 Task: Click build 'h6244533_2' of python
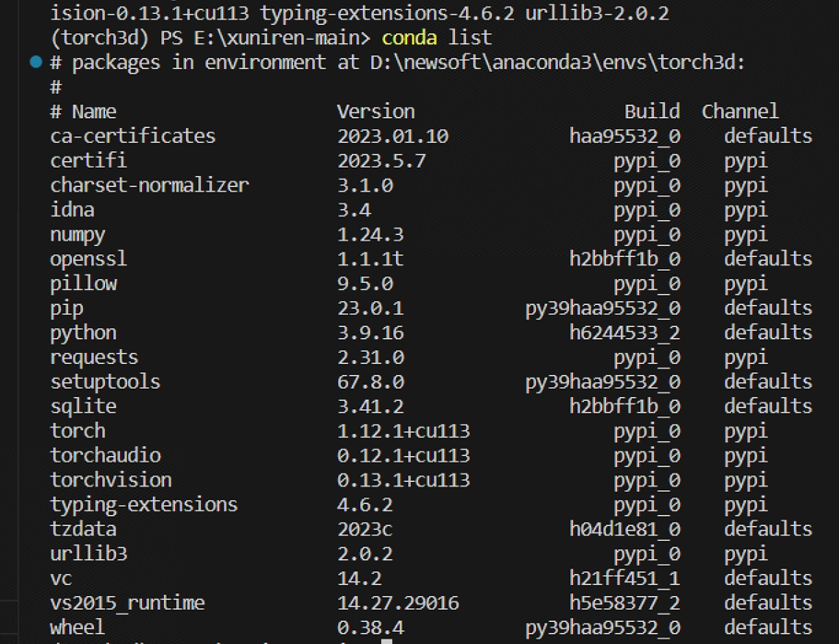(625, 333)
